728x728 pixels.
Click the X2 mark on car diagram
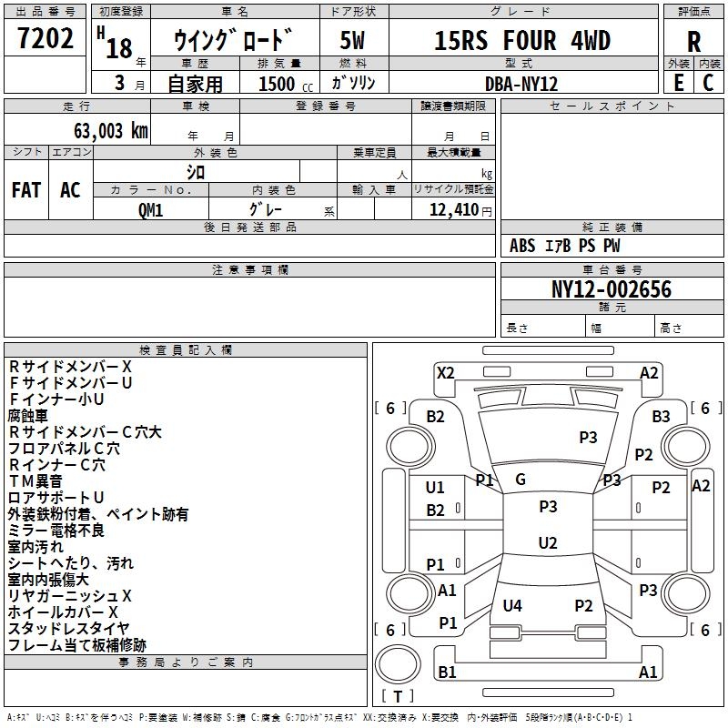[445, 372]
